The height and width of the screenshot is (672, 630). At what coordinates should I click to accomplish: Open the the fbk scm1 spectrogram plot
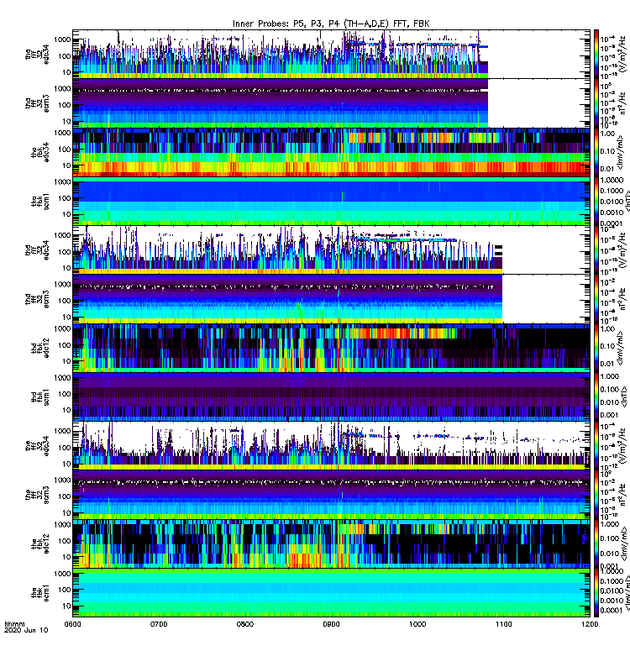pyautogui.click(x=331, y=593)
